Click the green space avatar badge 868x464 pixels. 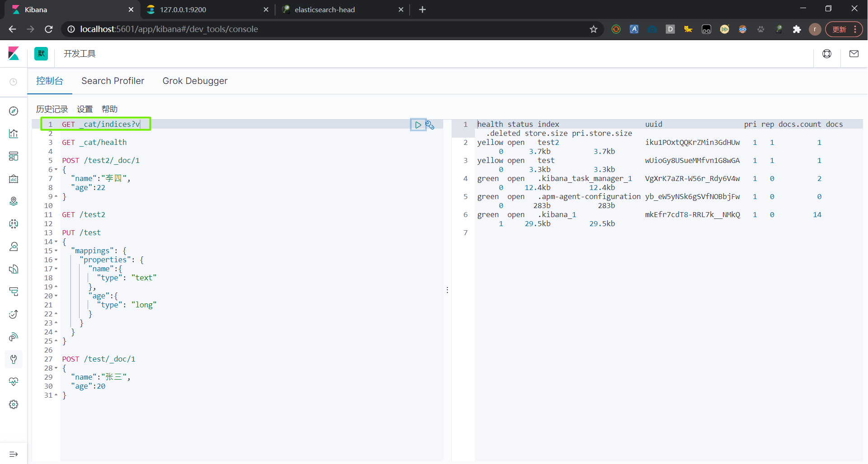coord(41,54)
